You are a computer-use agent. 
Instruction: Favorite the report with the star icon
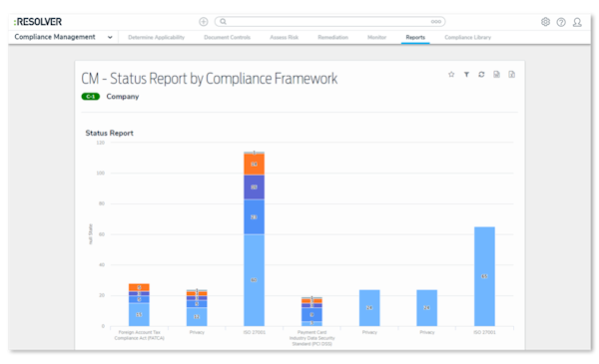point(451,74)
